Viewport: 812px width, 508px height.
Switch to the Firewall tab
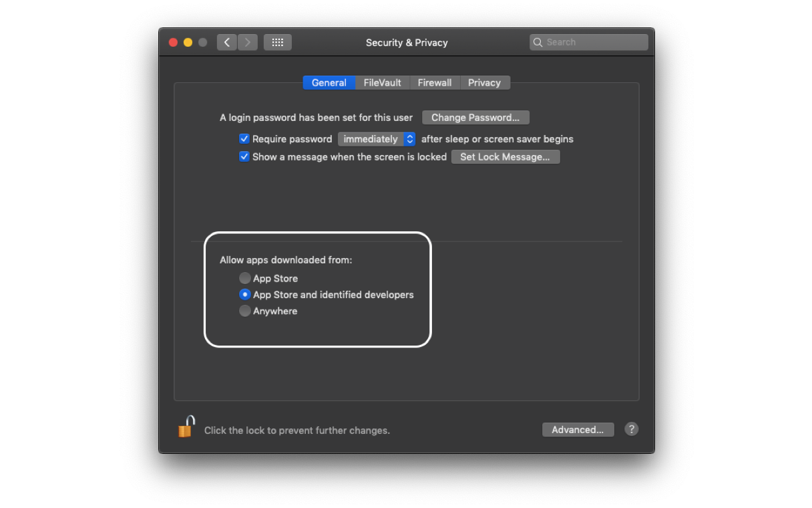pyautogui.click(x=435, y=83)
